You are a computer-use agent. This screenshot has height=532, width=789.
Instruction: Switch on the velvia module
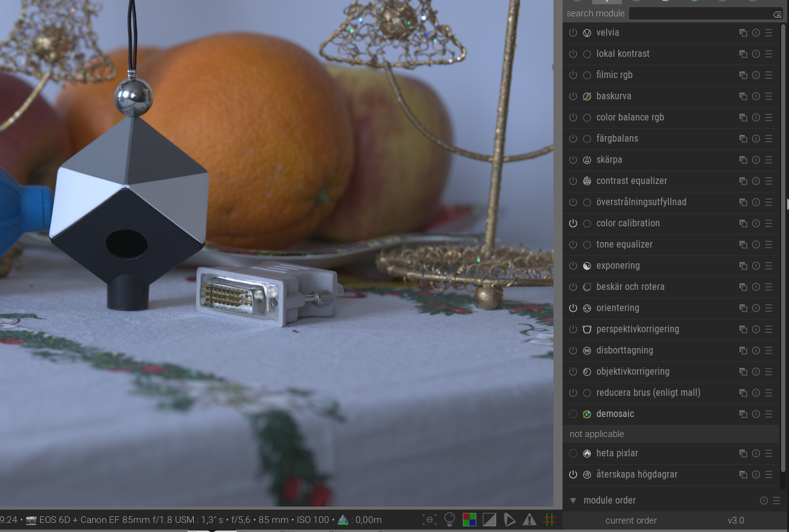coord(573,33)
